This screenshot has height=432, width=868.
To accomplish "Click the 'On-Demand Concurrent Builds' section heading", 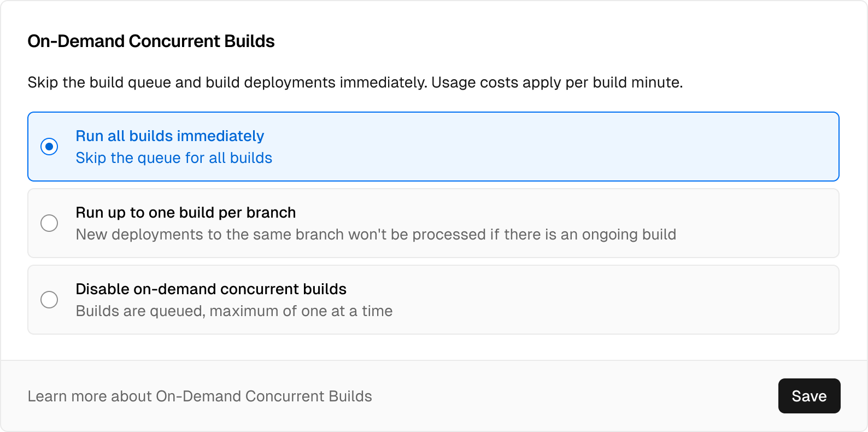I will [151, 41].
